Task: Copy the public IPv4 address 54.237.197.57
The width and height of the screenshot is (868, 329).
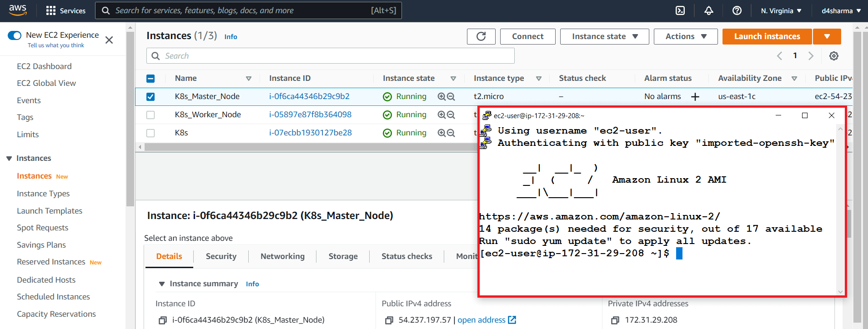Action: (x=389, y=320)
